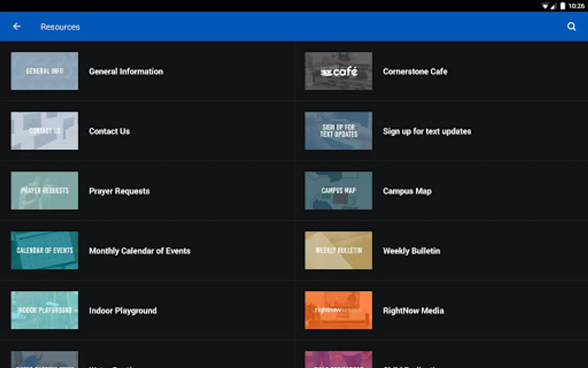Viewport: 588px width, 368px height.
Task: Open search with the magnifier icon
Action: (571, 27)
